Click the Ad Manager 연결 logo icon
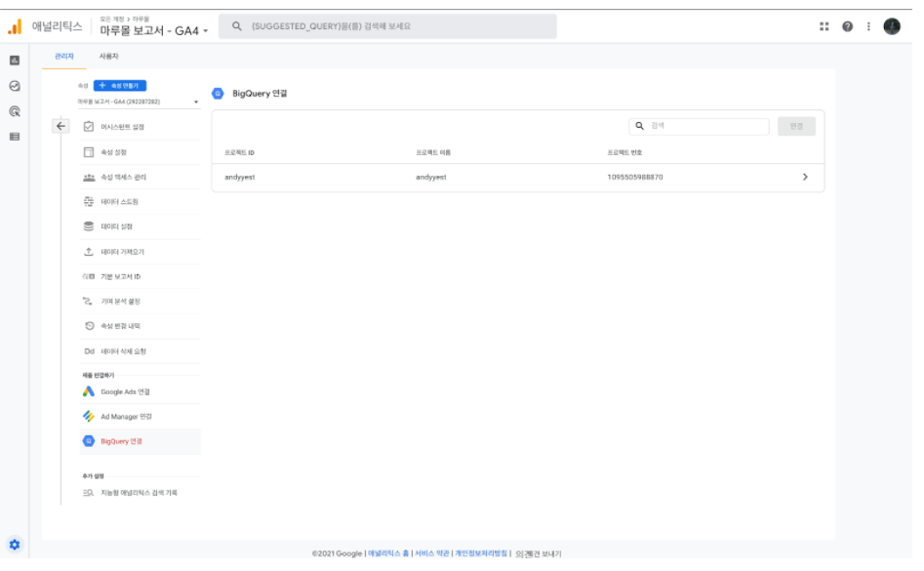Viewport: 924px width, 571px height. (89, 416)
